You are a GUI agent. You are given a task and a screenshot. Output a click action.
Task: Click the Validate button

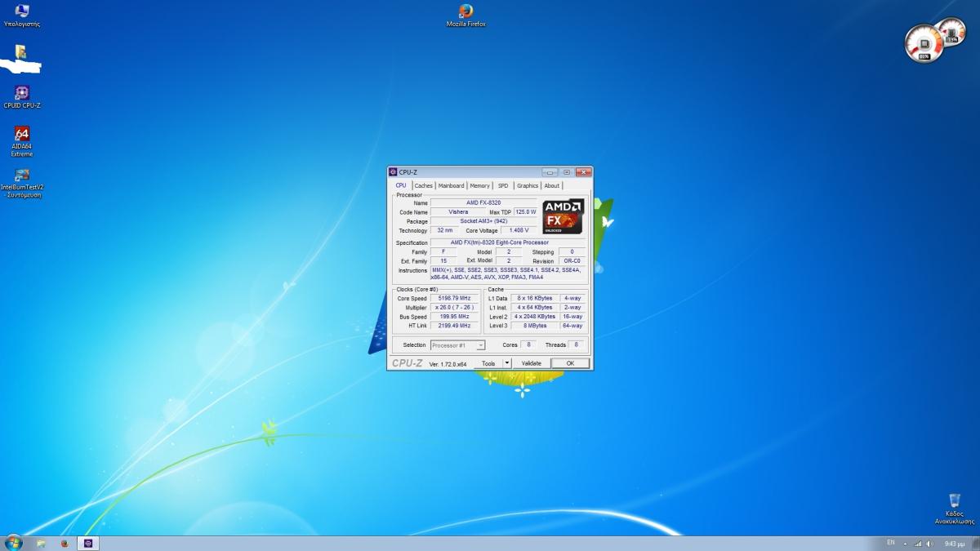coord(531,363)
